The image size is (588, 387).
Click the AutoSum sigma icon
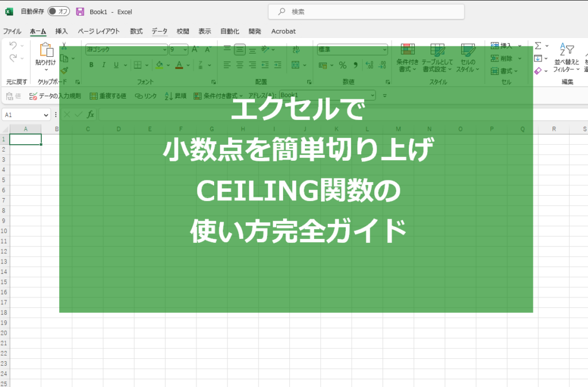(538, 46)
